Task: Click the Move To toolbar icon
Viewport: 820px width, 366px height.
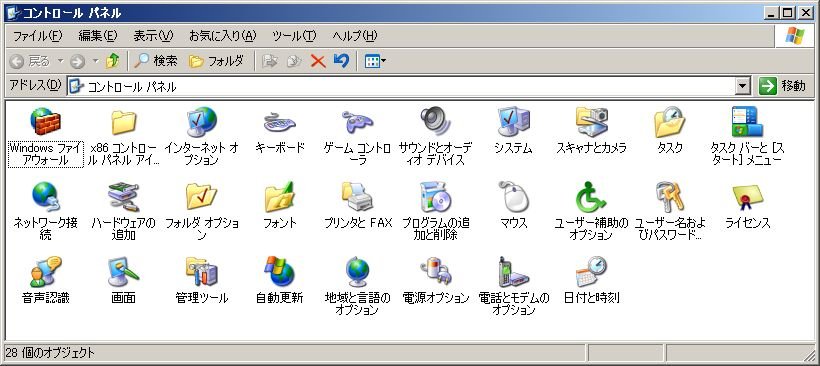Action: (270, 62)
